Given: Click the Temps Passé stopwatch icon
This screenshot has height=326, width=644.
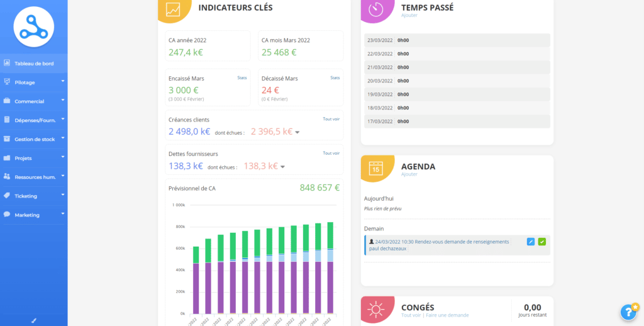Looking at the screenshot, I should point(376,9).
